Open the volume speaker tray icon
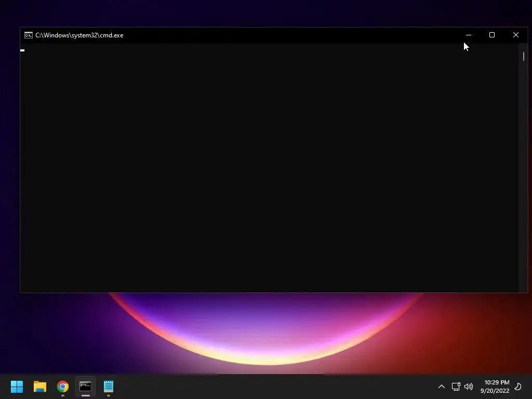 469,387
